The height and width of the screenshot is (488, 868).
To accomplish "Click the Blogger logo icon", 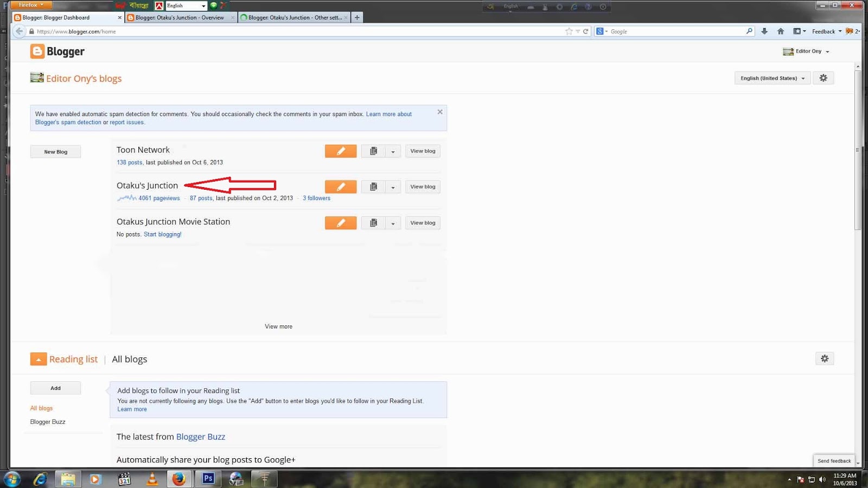I will (x=37, y=51).
